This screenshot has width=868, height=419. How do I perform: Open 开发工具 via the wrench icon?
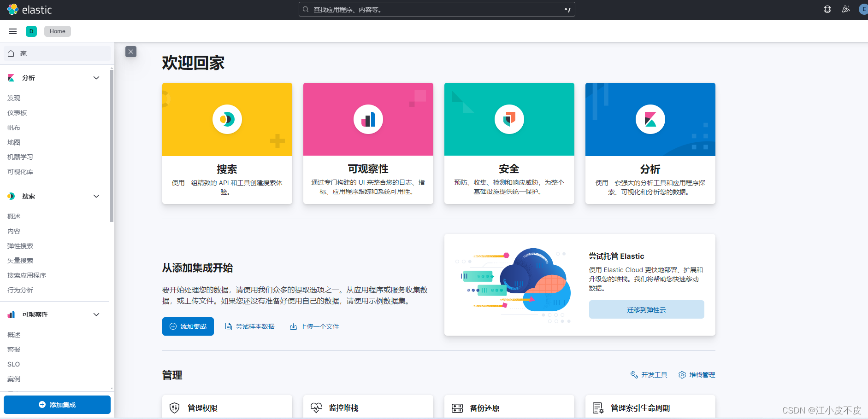(x=634, y=375)
